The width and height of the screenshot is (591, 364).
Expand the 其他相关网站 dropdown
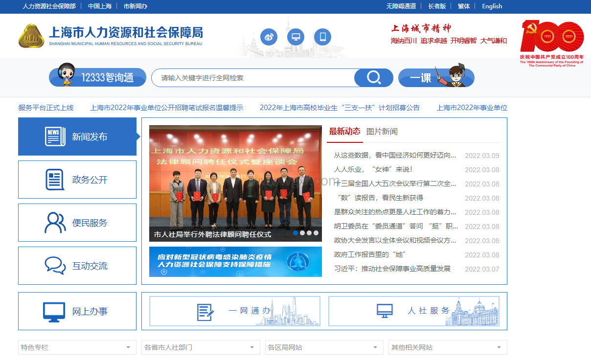tap(447, 347)
